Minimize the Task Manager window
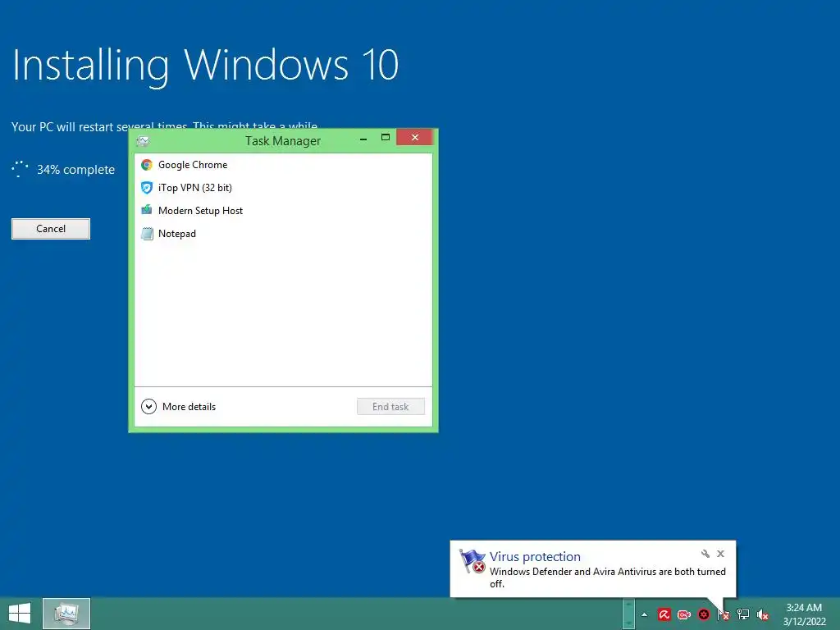The height and width of the screenshot is (630, 840). [x=363, y=138]
